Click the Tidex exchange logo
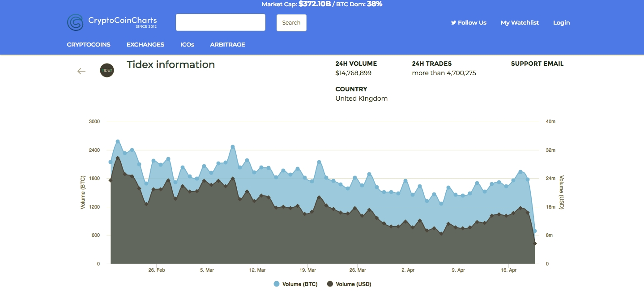Image resolution: width=644 pixels, height=295 pixels. pos(107,70)
